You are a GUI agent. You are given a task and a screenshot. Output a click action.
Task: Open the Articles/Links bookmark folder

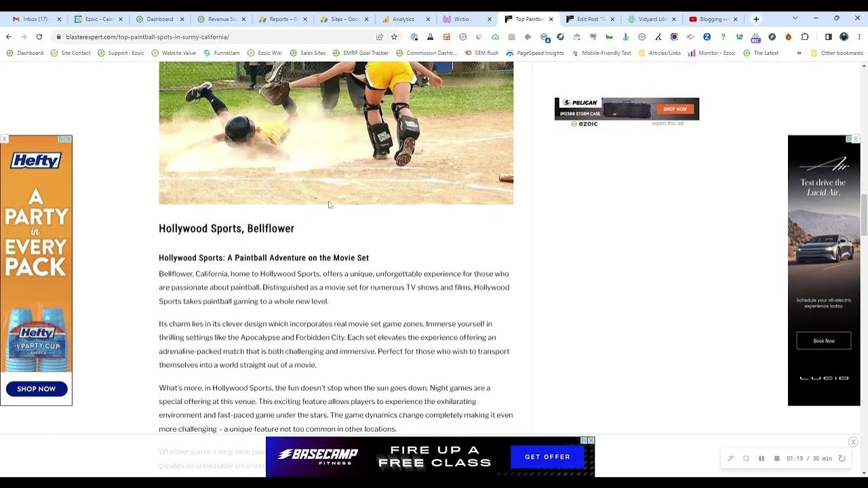pyautogui.click(x=659, y=53)
